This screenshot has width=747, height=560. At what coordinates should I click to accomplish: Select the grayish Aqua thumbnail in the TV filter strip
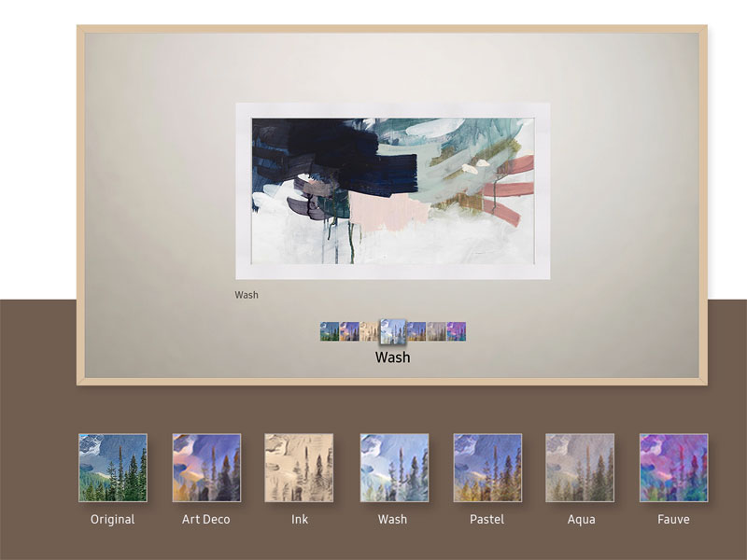436,331
